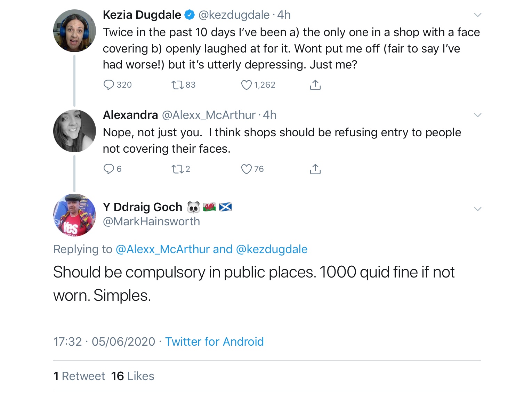This screenshot has width=532, height=394.
Task: Open the Twitter for Android link
Action: (214, 341)
